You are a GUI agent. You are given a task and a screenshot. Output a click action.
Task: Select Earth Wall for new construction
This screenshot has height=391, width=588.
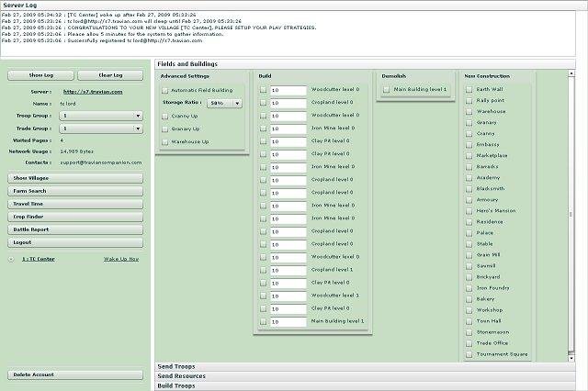point(469,90)
